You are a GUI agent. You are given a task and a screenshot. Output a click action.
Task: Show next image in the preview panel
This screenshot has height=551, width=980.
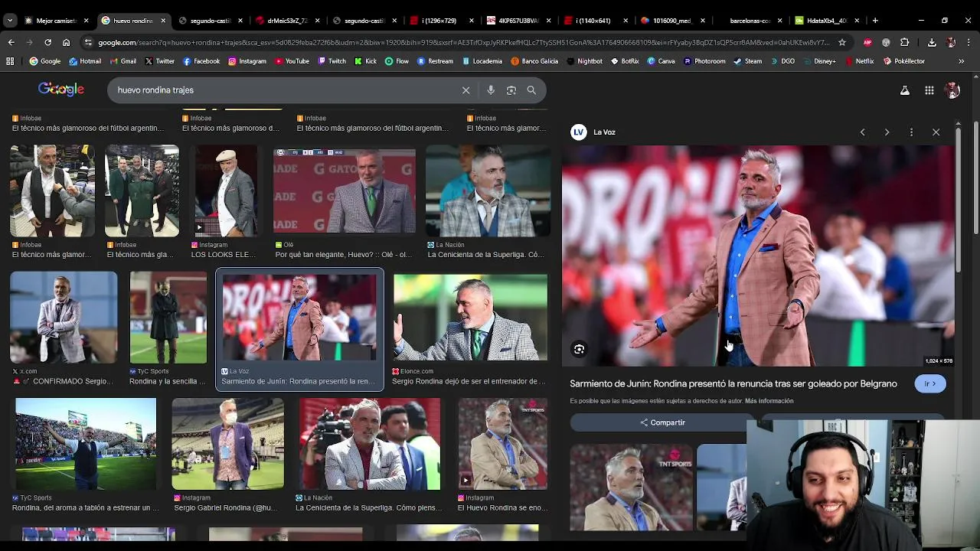click(x=887, y=132)
